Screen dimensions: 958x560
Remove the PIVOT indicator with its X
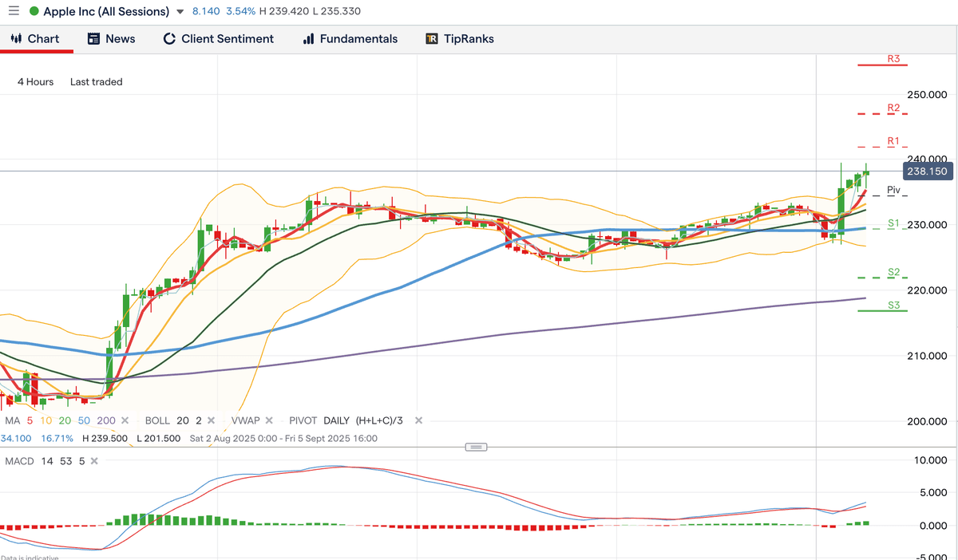point(418,420)
